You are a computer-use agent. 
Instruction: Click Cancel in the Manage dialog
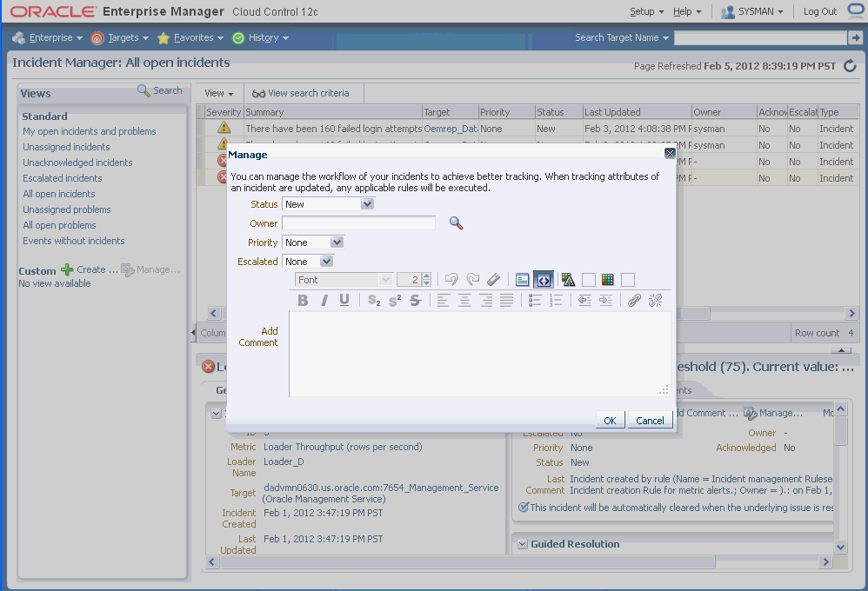650,420
